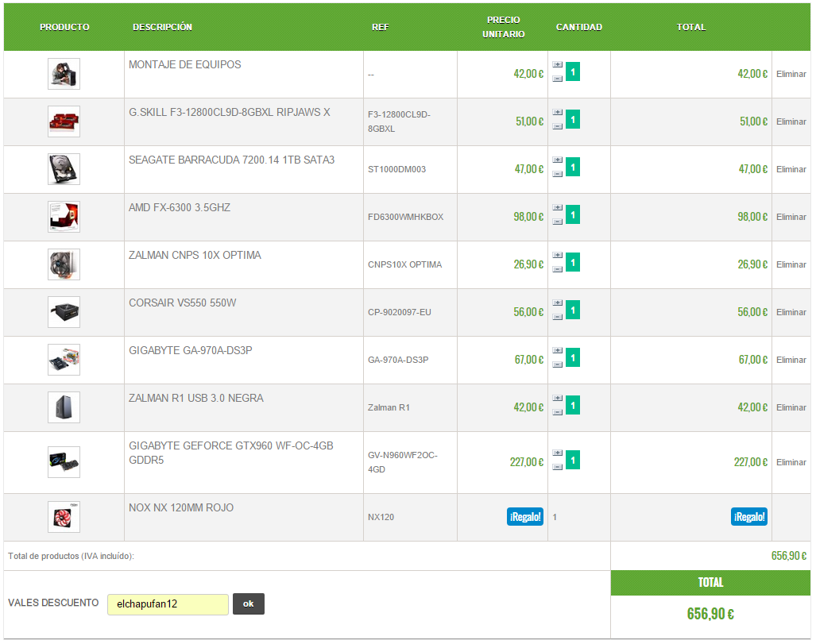Click Total de productos (IVA incluído) label
The width and height of the screenshot is (816, 644).
coord(71,556)
